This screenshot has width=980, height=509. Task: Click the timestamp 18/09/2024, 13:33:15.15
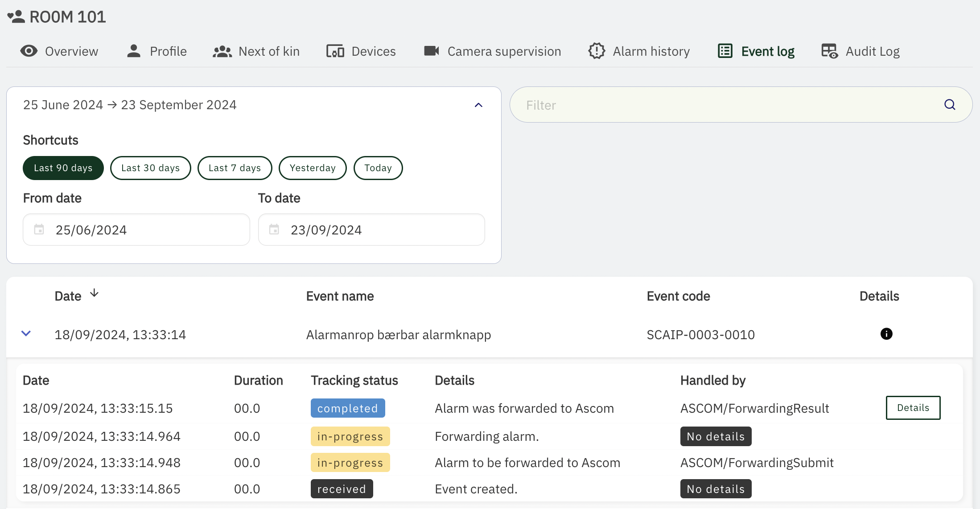(x=98, y=408)
